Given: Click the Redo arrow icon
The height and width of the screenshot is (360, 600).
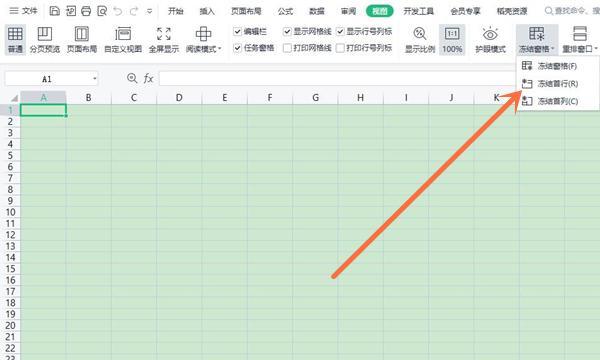Looking at the screenshot, I should click(x=134, y=11).
